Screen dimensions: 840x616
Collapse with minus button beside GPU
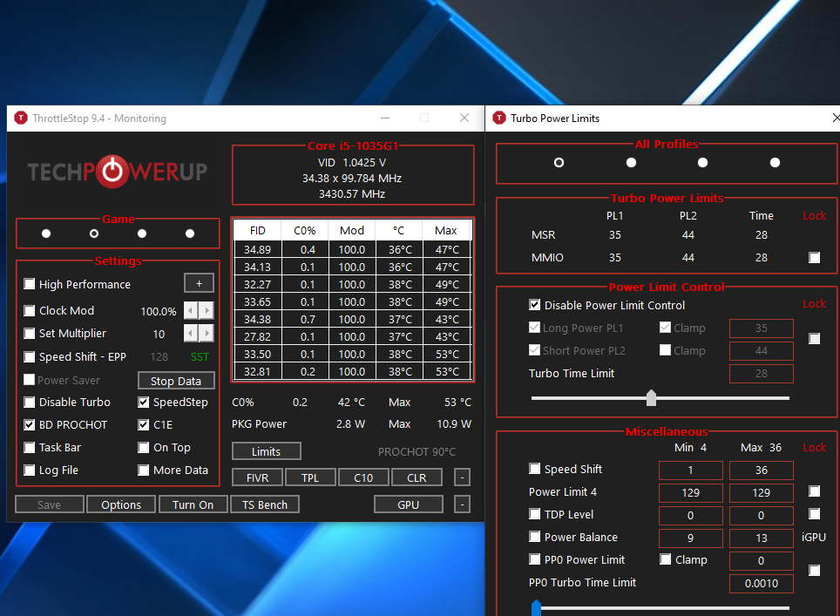(x=462, y=504)
